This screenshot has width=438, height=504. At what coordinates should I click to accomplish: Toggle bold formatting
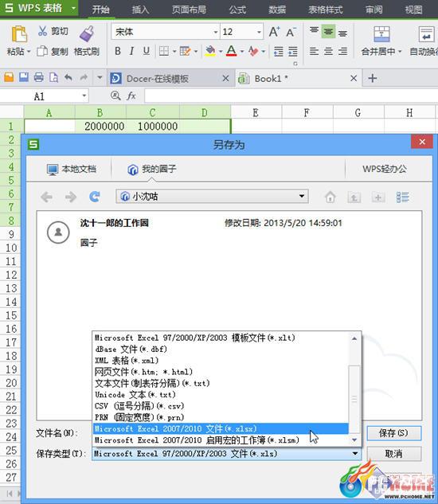click(x=118, y=51)
